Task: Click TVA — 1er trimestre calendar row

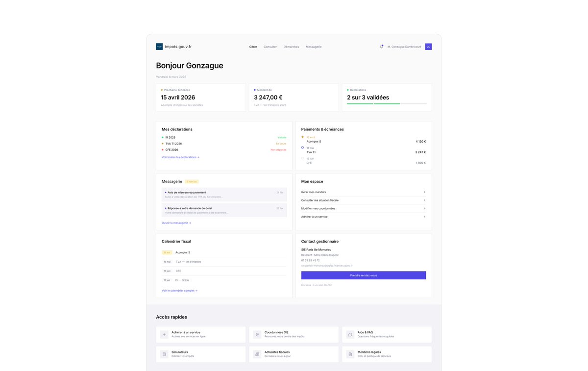Action: click(x=224, y=262)
